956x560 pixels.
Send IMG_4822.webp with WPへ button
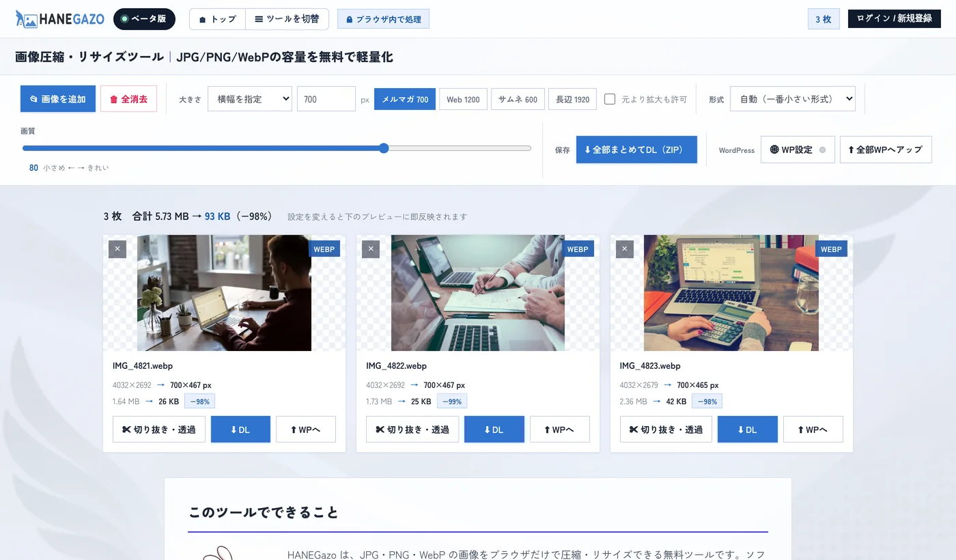point(560,430)
